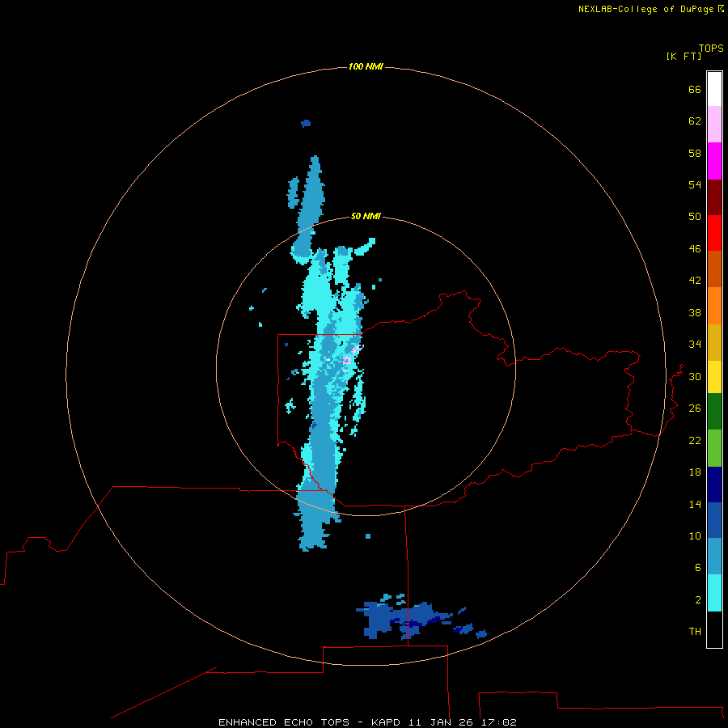Viewport: 728px width, 728px height.
Task: Click the cyan 2 kft legend swatch
Action: coord(714,593)
